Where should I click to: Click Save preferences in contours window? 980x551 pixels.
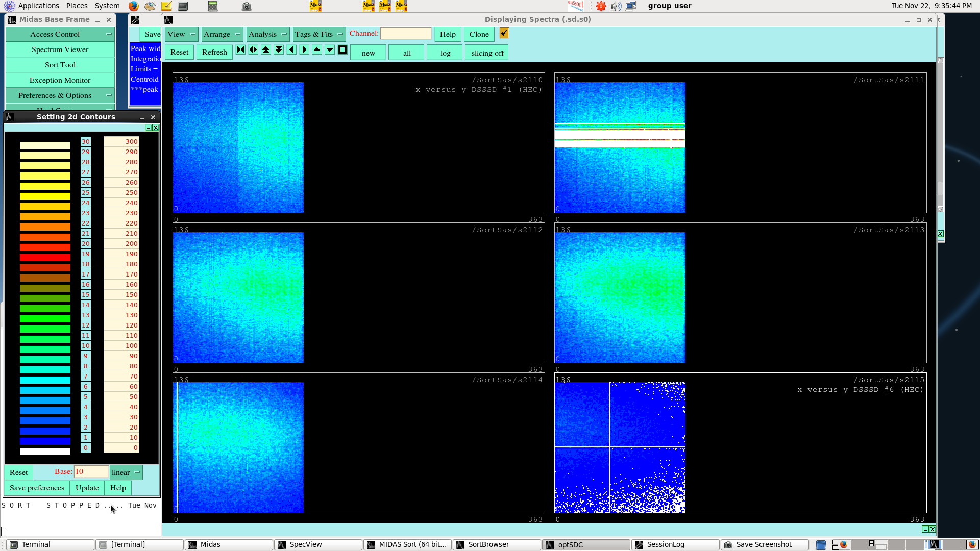(37, 488)
